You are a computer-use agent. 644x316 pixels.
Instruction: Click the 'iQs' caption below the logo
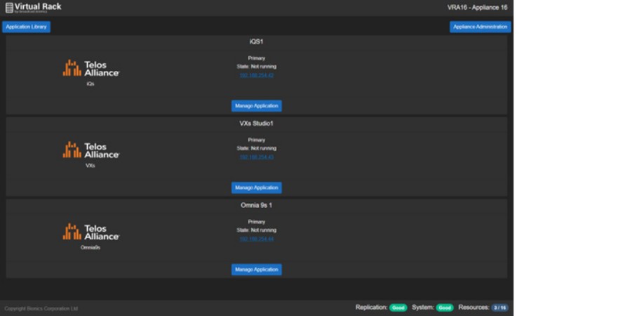click(x=90, y=84)
